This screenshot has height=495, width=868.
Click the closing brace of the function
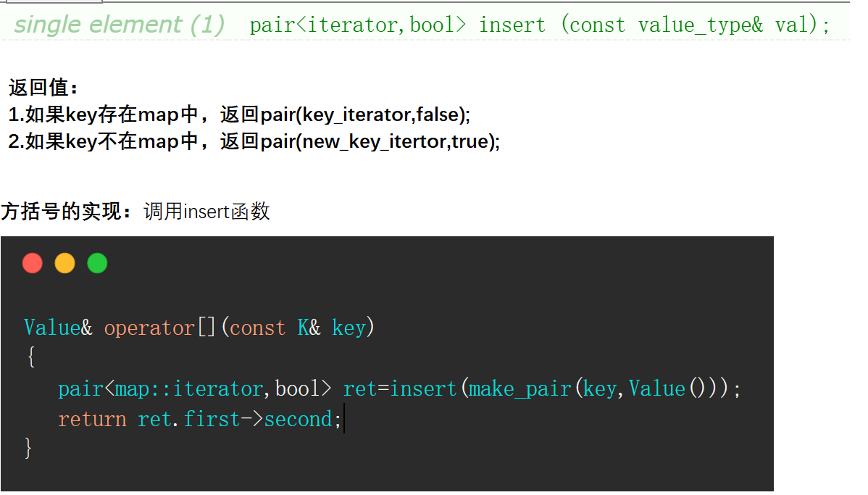tap(28, 447)
